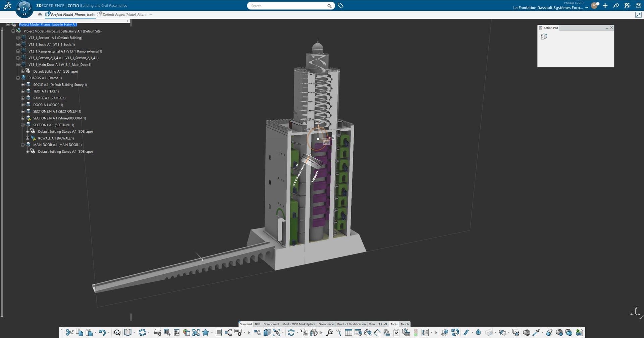Click in the Search input field

288,6
